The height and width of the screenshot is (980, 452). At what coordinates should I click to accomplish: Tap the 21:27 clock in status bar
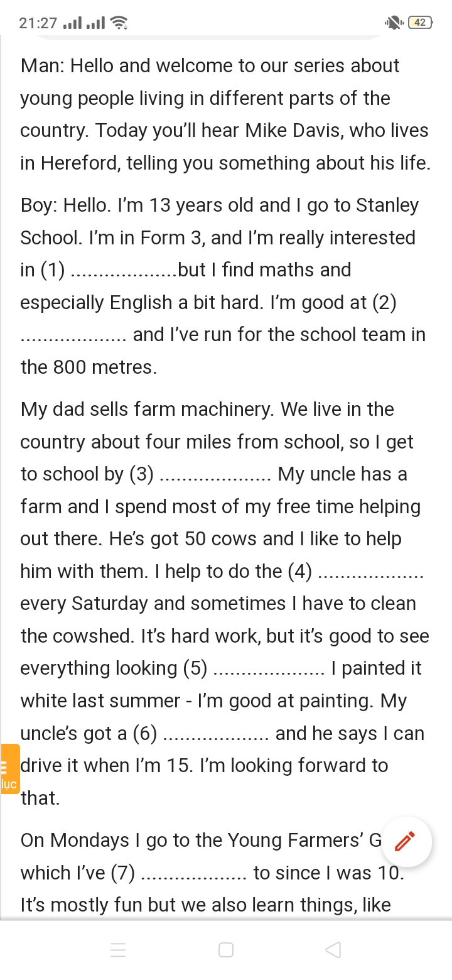pyautogui.click(x=38, y=23)
